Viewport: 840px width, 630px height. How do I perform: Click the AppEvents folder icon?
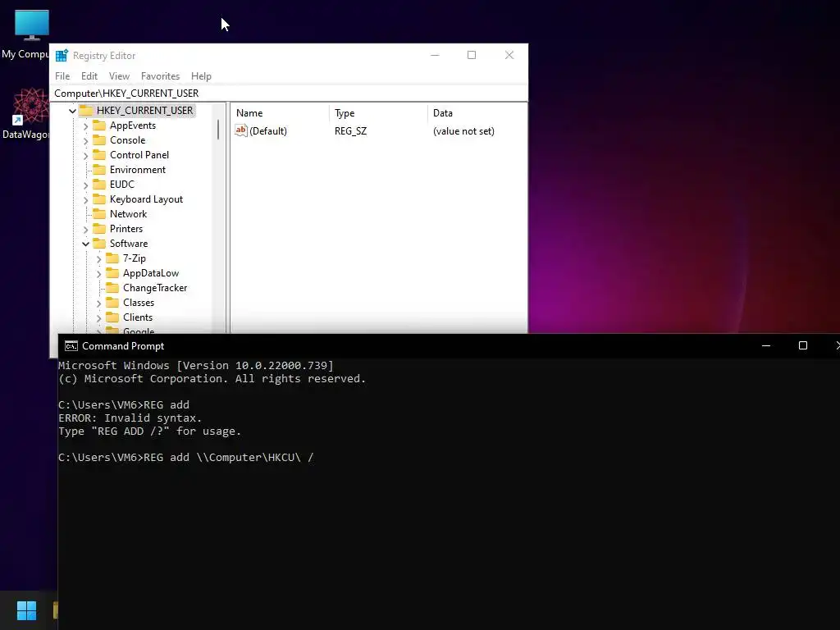(x=99, y=126)
